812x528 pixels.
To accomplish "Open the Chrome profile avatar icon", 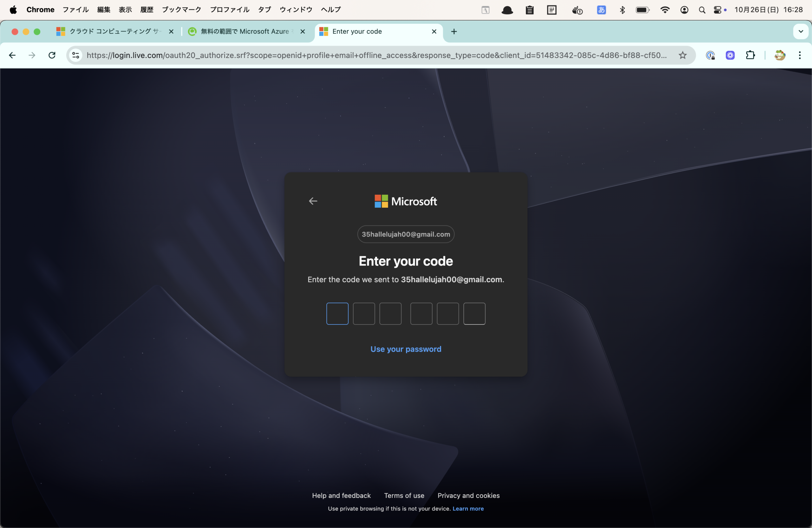I will pyautogui.click(x=780, y=55).
